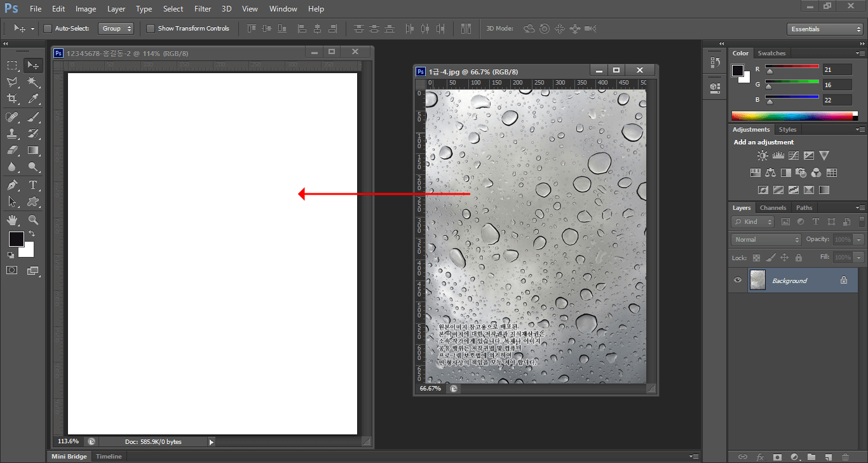Viewport: 868px width, 463px height.
Task: Select the Horizontal Type tool
Action: click(x=33, y=185)
